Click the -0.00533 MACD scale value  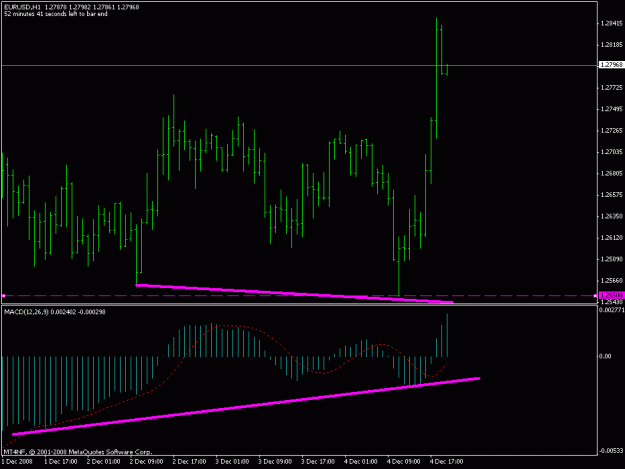(x=611, y=451)
